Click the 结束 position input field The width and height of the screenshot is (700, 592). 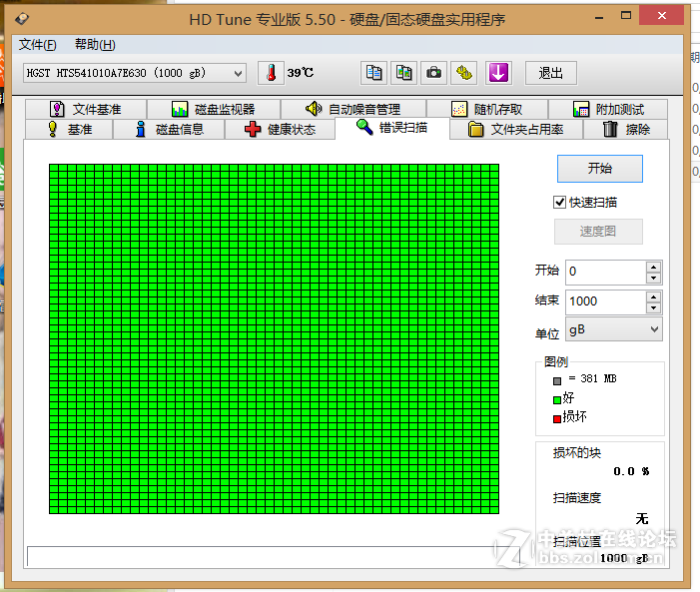pyautogui.click(x=606, y=301)
